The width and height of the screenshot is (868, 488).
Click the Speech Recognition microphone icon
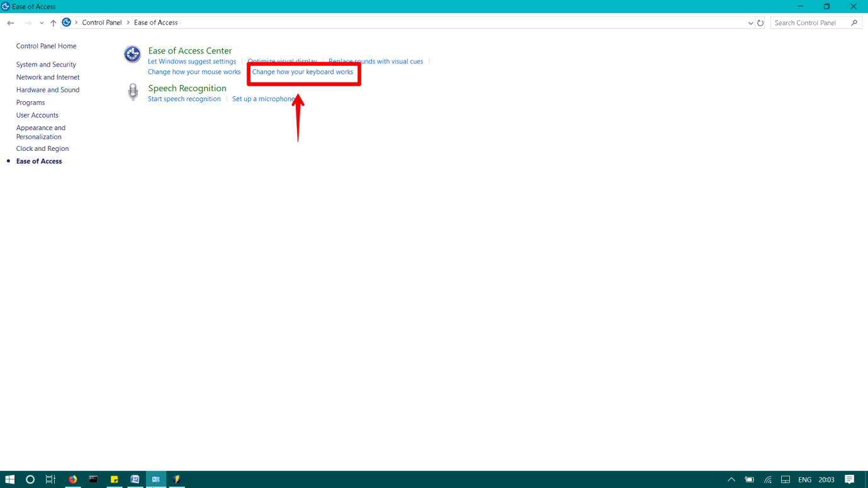point(133,92)
